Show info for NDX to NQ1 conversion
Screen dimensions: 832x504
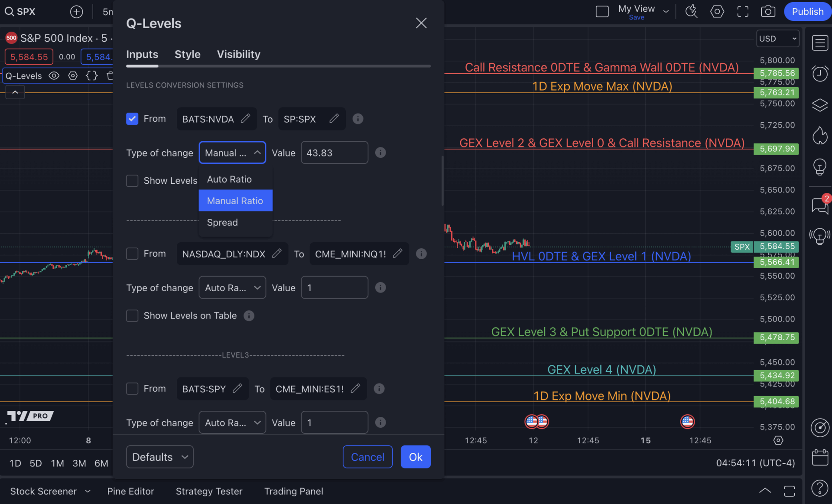coord(421,254)
